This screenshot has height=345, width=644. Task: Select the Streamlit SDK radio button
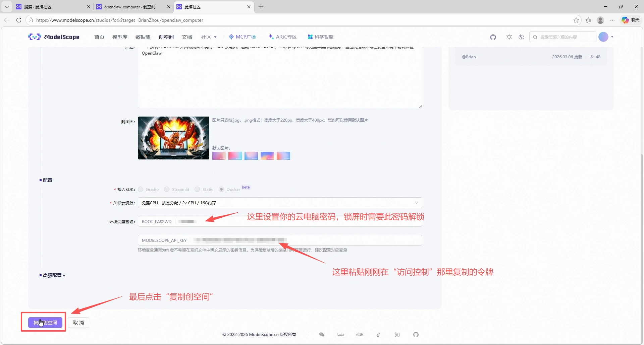tap(167, 190)
